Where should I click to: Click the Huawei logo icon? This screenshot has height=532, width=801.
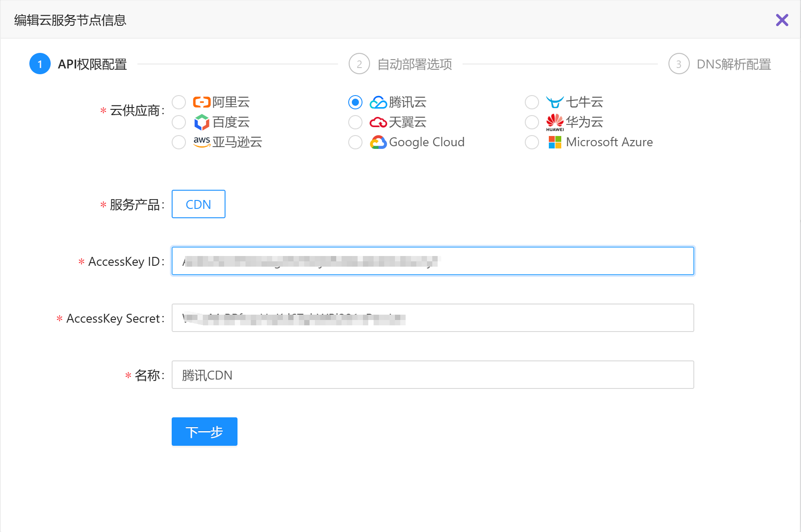click(x=555, y=122)
